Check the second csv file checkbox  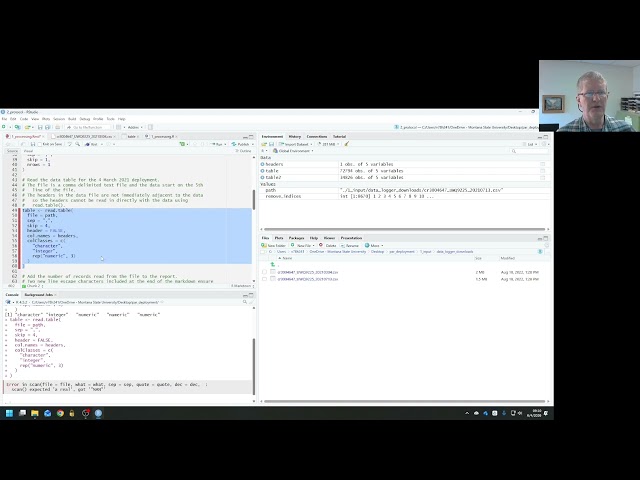(x=264, y=279)
